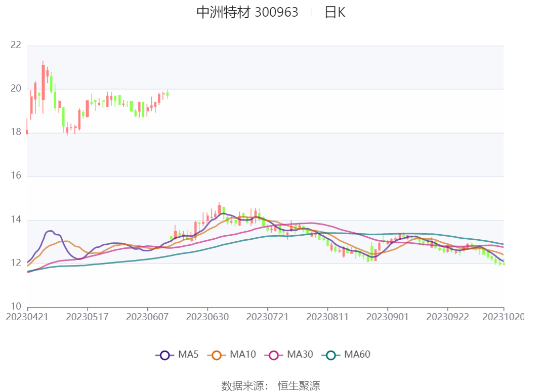Click the 20230607 x-axis date label

[x=147, y=317]
